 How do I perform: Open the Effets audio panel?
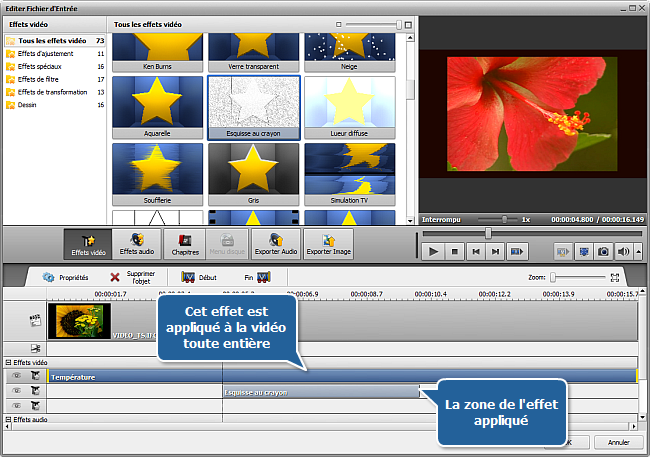click(x=135, y=244)
